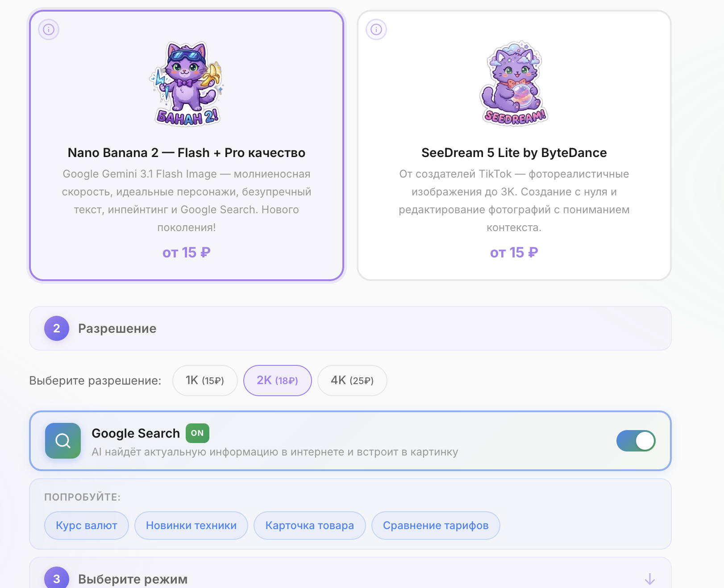The width and height of the screenshot is (724, 588).
Task: Try the 'Новинки техники' example chip
Action: point(191,526)
